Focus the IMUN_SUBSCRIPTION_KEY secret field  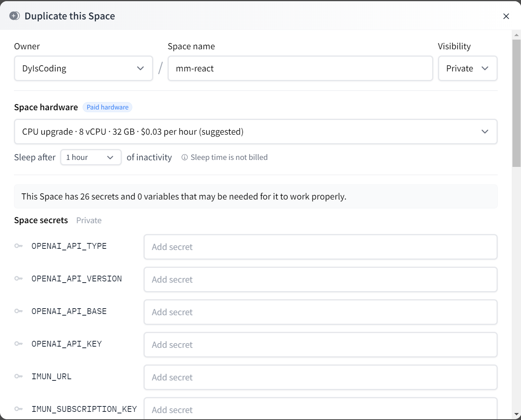tap(320, 408)
